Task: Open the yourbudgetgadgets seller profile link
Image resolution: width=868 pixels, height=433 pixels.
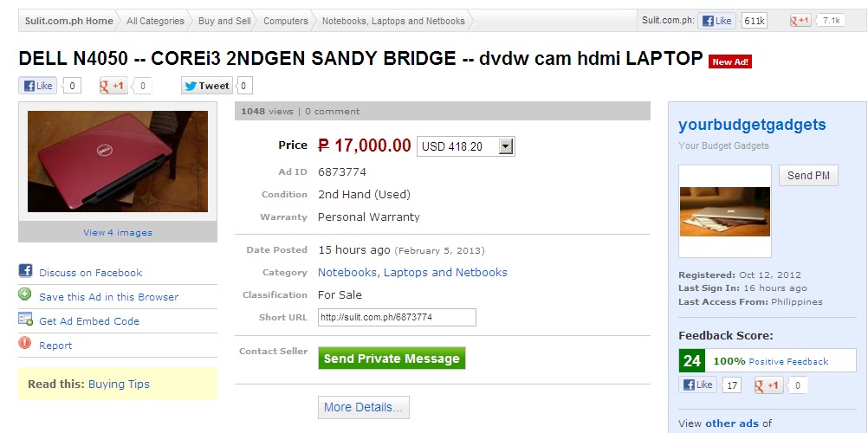Action: (x=752, y=125)
